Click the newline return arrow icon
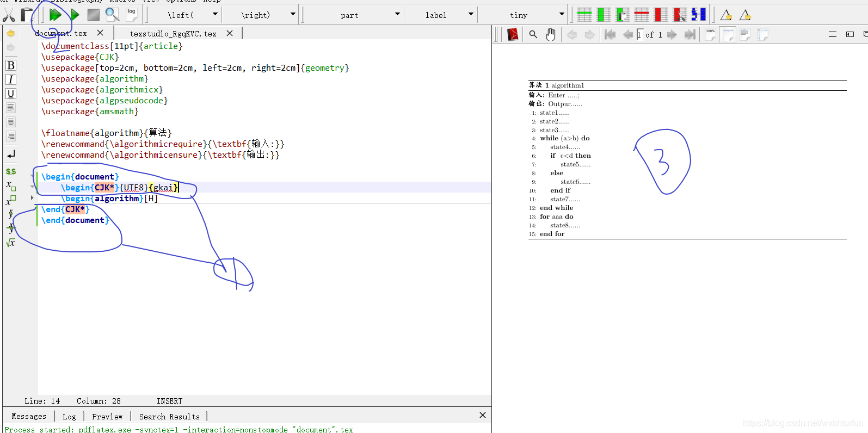868x433 pixels. click(x=11, y=155)
